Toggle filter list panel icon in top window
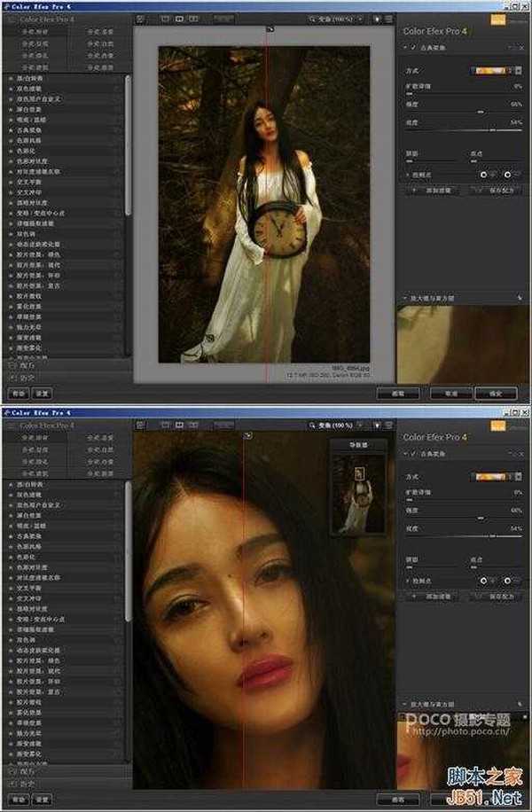 point(140,20)
